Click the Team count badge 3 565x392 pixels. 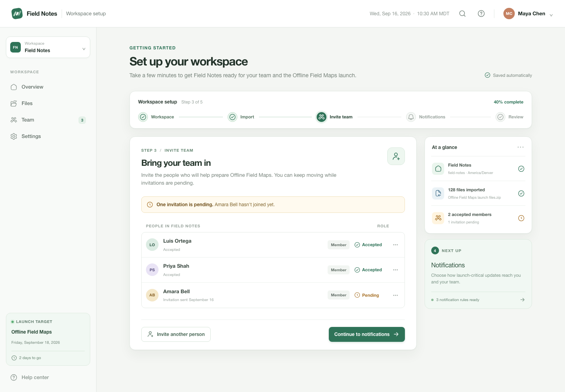(x=82, y=120)
